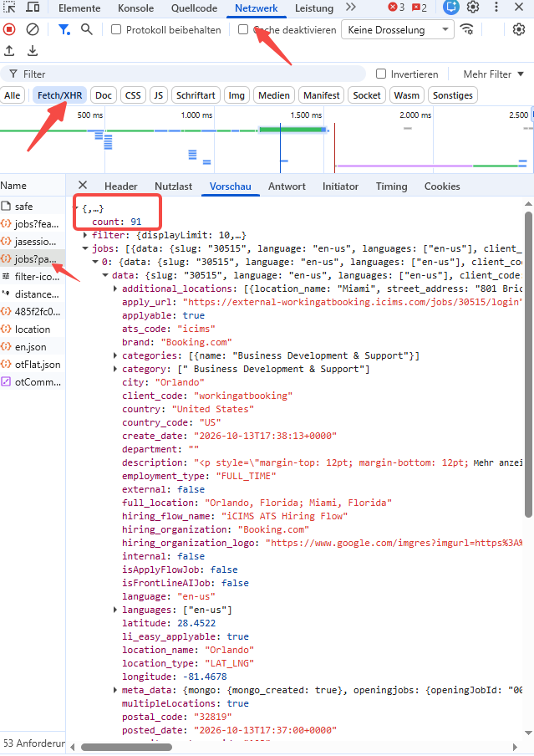The width and height of the screenshot is (534, 756).
Task: Open the Nutzlast tab
Action: [173, 186]
